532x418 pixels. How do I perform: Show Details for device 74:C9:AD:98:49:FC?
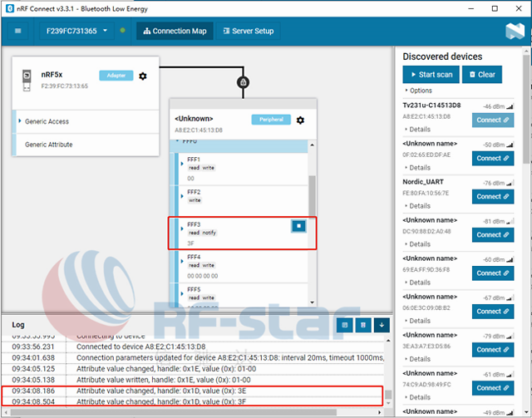tap(417, 397)
